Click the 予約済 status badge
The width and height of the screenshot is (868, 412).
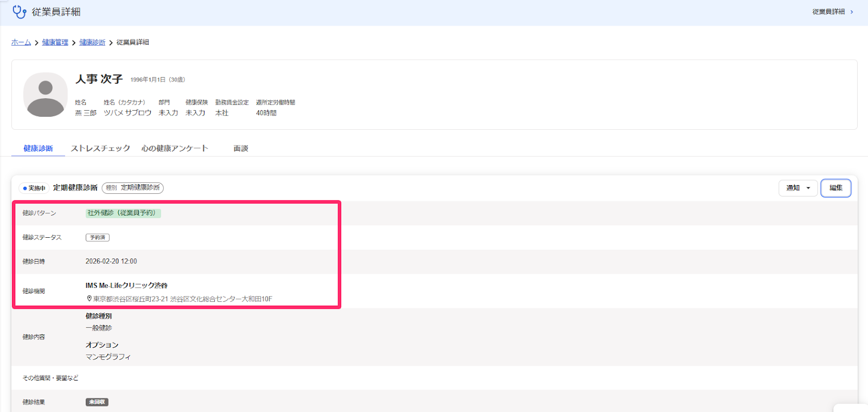(98, 237)
